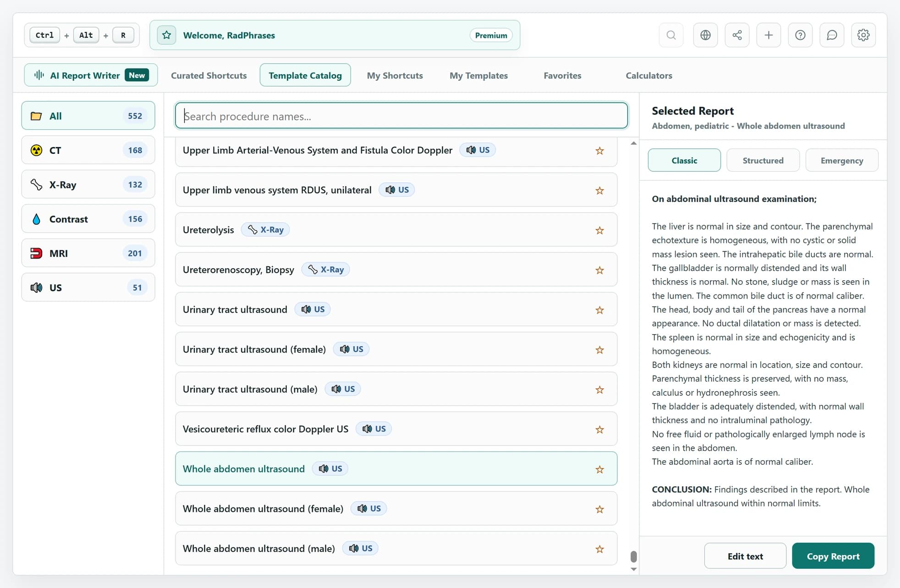The width and height of the screenshot is (900, 588).
Task: Star Urinary tract ultrasound (male) template
Action: tap(599, 390)
